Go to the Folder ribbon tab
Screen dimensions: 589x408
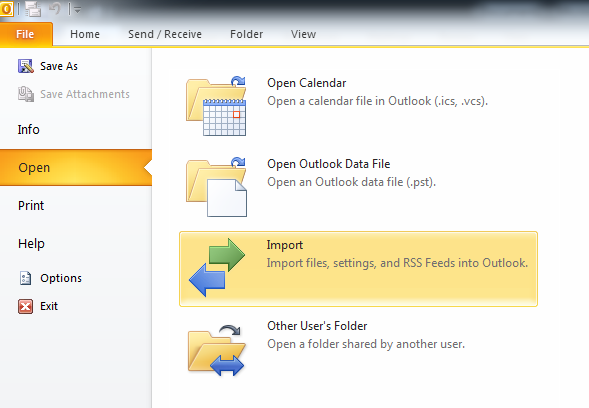point(246,34)
